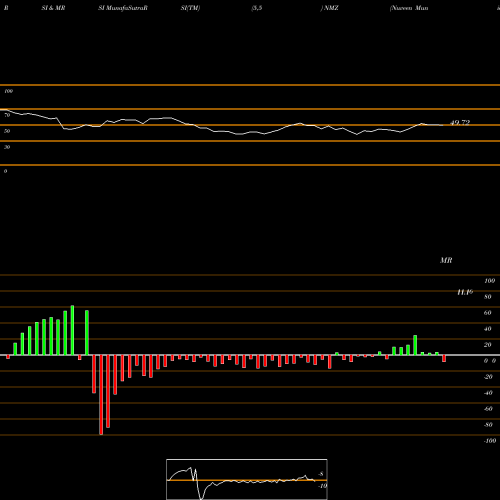Click the histogram axis label -40
Image resolution: width=500 pixels, height=500 pixels.
click(488, 393)
